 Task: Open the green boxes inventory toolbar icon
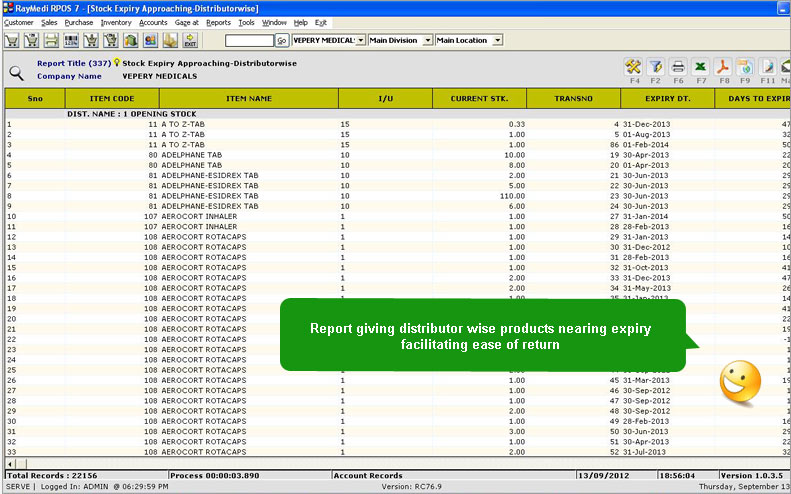131,40
